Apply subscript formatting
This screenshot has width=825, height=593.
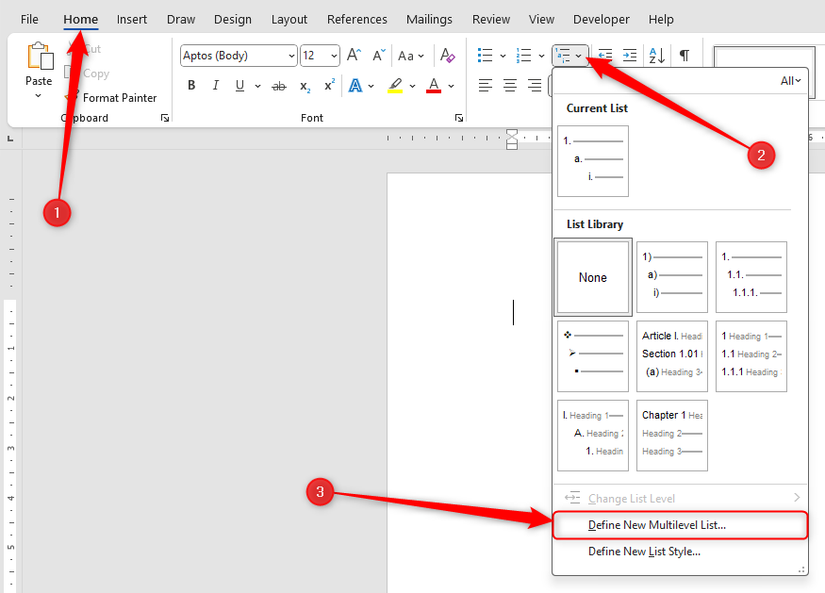(x=303, y=85)
